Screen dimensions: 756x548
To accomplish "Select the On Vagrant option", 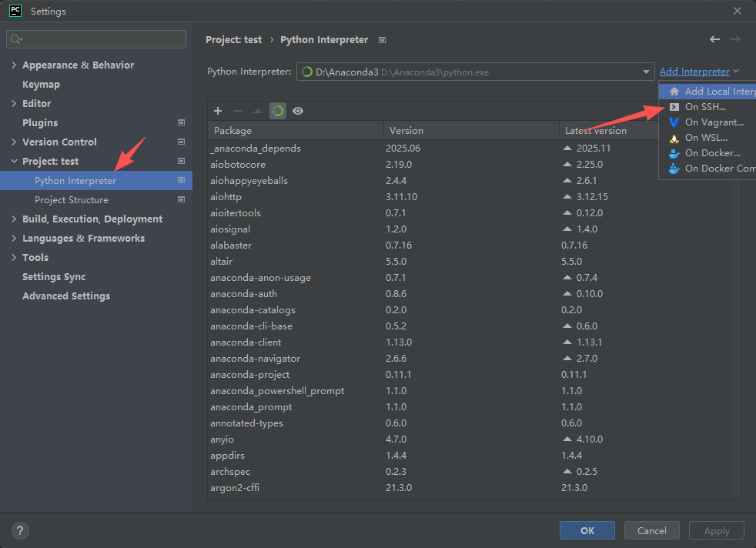I will point(714,122).
